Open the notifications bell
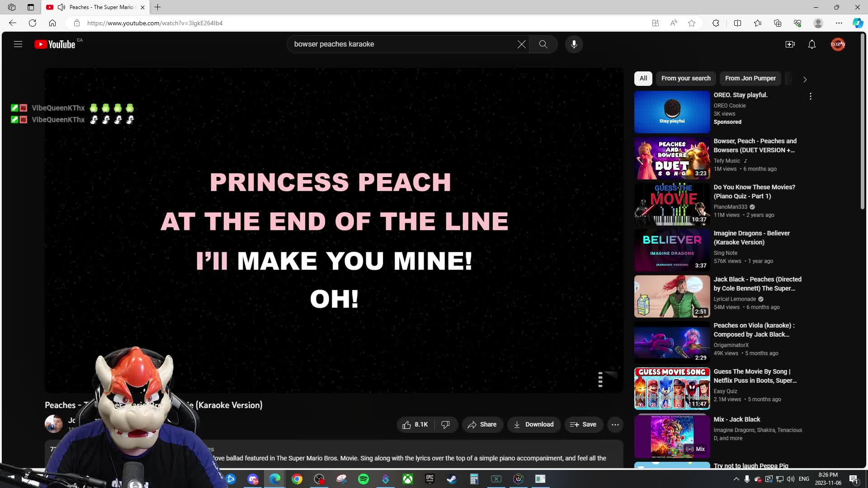868x488 pixels. tap(812, 44)
